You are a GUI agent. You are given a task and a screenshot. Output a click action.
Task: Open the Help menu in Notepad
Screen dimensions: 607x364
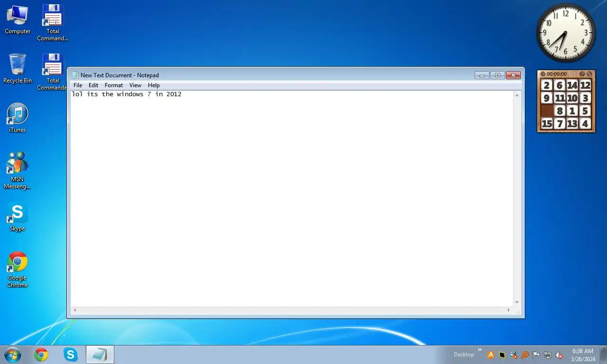pos(154,85)
